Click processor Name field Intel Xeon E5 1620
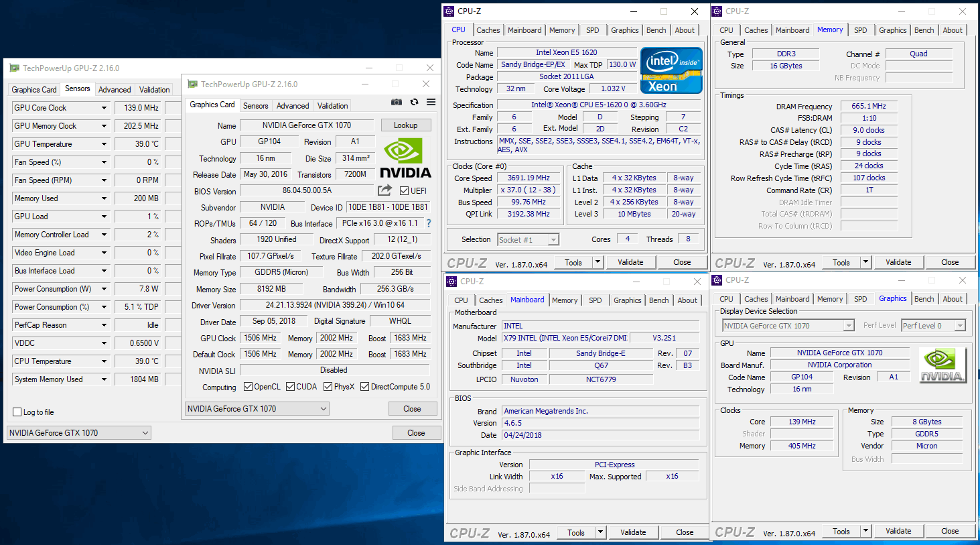This screenshot has width=980, height=545. click(566, 52)
